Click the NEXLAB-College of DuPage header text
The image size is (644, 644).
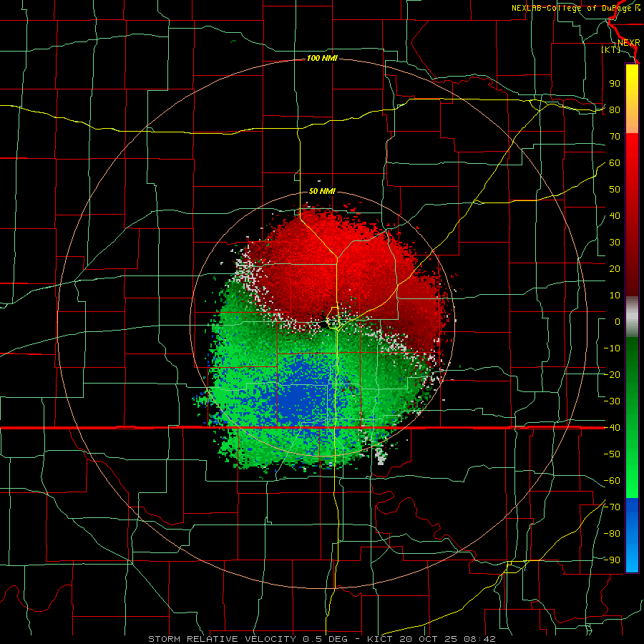point(572,8)
